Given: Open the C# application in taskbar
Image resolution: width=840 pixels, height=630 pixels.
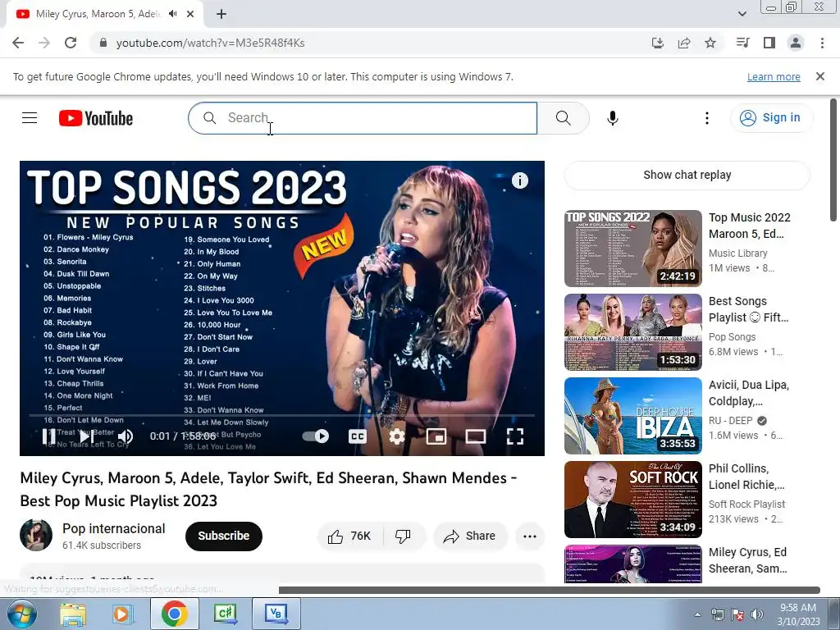Looking at the screenshot, I should point(225,614).
